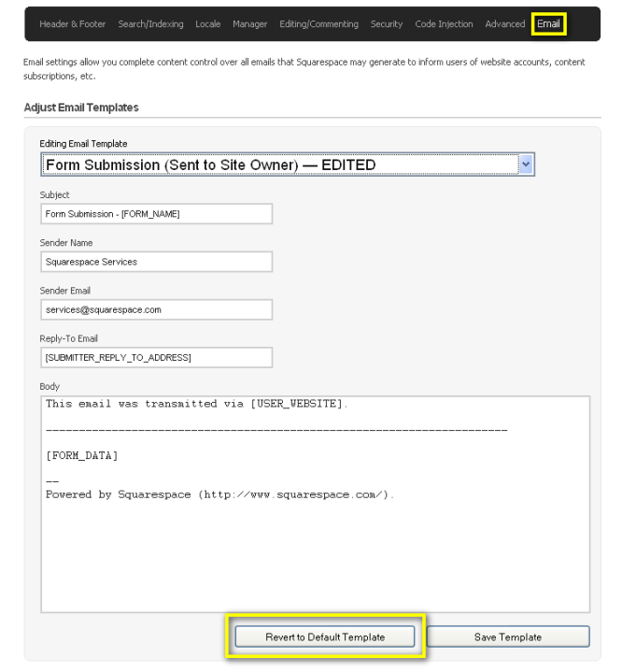Switch to the Search/Indexing tab
This screenshot has height=672, width=622.
coord(150,24)
